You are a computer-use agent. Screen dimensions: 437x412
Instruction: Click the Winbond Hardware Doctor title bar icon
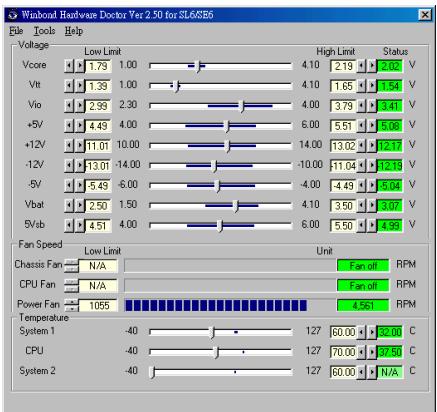click(x=13, y=15)
